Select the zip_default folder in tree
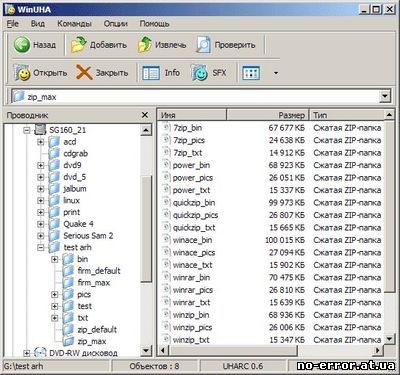This screenshot has width=400, height=375. 97,329
